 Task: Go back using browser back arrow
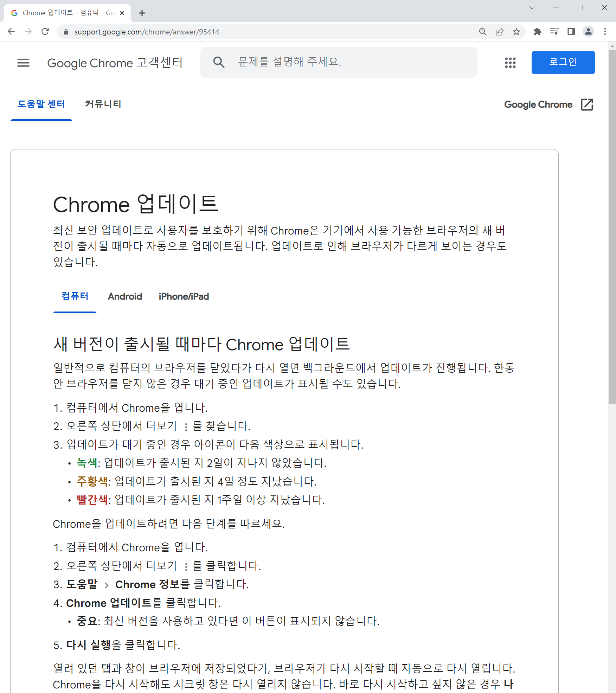[x=11, y=32]
